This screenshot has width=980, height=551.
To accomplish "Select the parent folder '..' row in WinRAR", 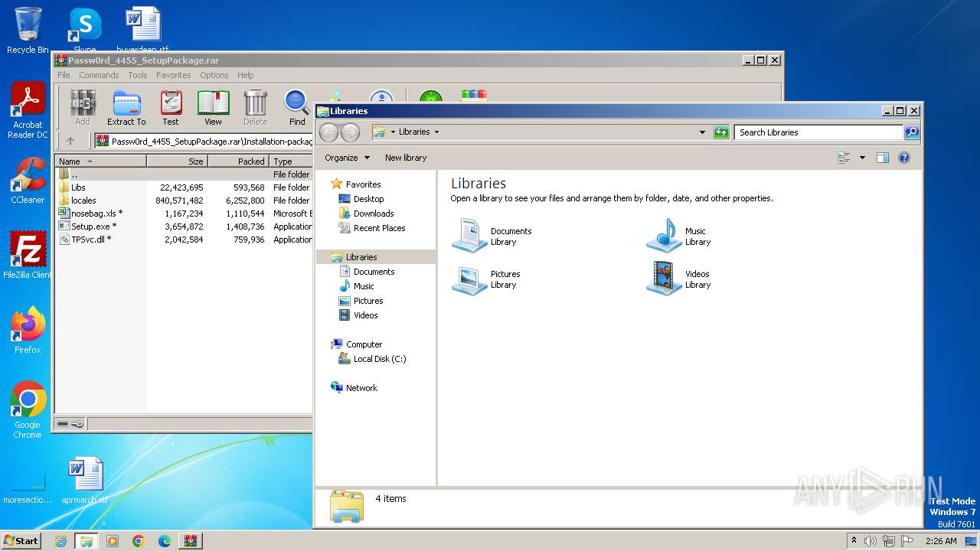I will click(184, 174).
